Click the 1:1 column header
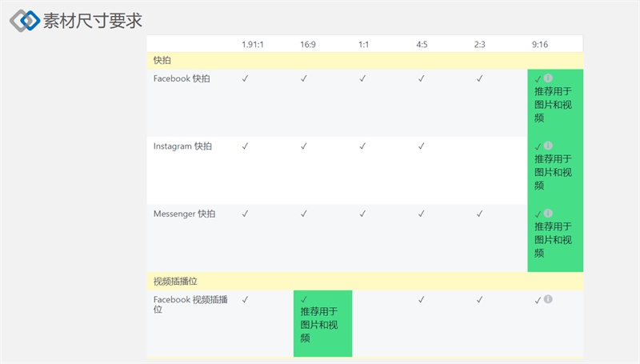The height and width of the screenshot is (364, 640). 364,45
